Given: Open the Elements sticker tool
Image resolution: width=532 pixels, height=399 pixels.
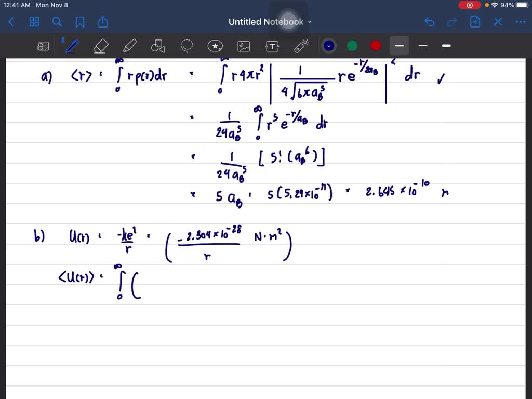Looking at the screenshot, I should coord(215,46).
